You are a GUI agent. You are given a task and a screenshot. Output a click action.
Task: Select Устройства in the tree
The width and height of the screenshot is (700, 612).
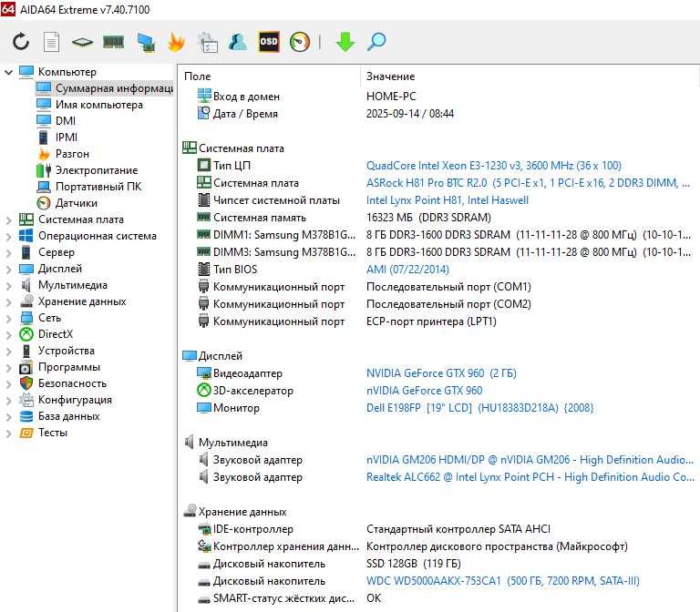pyautogui.click(x=66, y=351)
